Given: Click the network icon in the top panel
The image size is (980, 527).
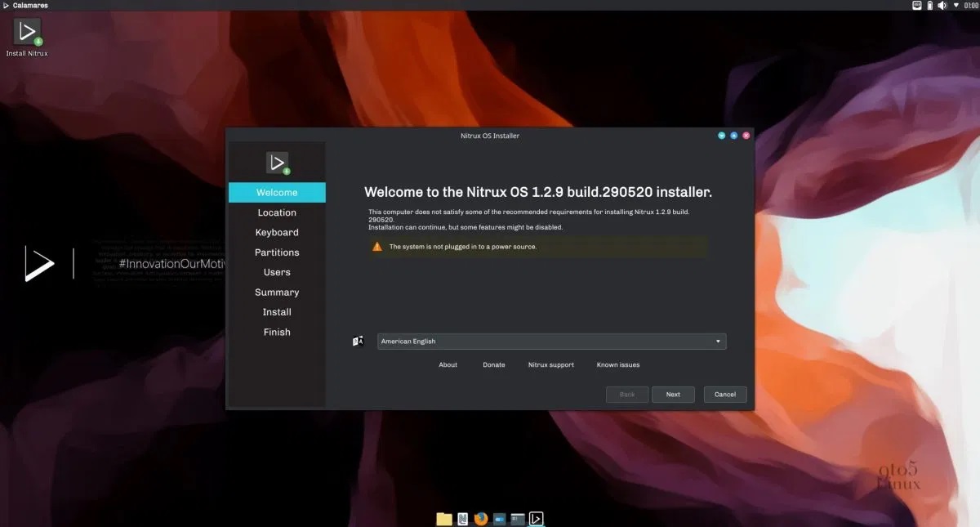Looking at the screenshot, I should 916,6.
